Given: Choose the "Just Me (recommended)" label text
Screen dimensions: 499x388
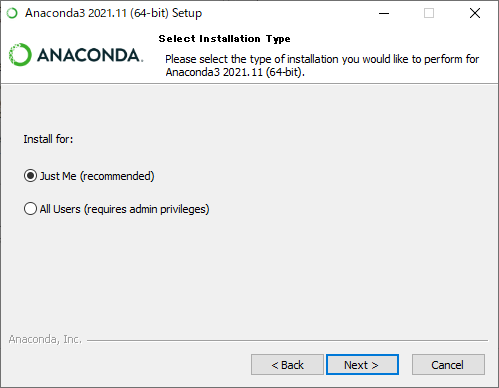Looking at the screenshot, I should 97,176.
